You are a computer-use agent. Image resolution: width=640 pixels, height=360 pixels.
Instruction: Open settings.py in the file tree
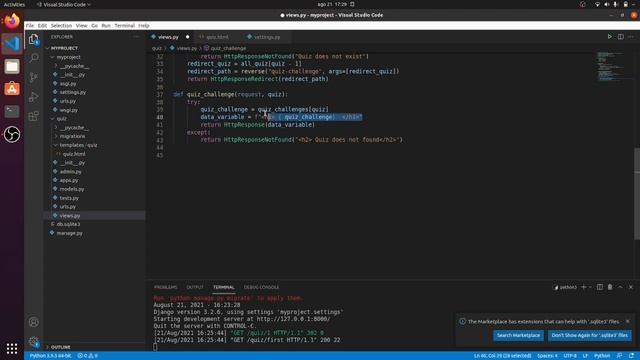[x=73, y=92]
